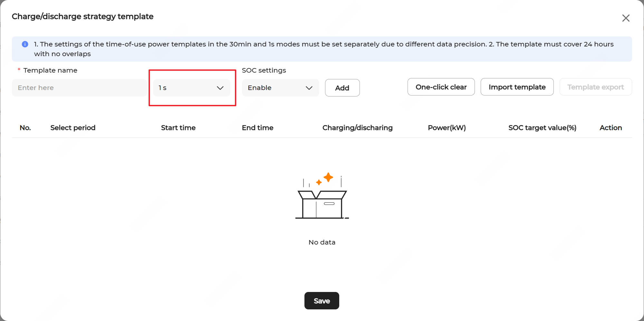This screenshot has height=321, width=644.
Task: Click the Start time column header
Action: 178,128
